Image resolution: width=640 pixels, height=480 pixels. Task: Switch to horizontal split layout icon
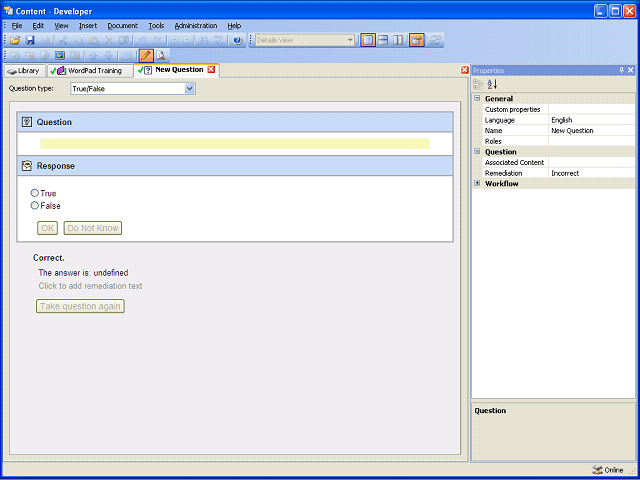(383, 40)
